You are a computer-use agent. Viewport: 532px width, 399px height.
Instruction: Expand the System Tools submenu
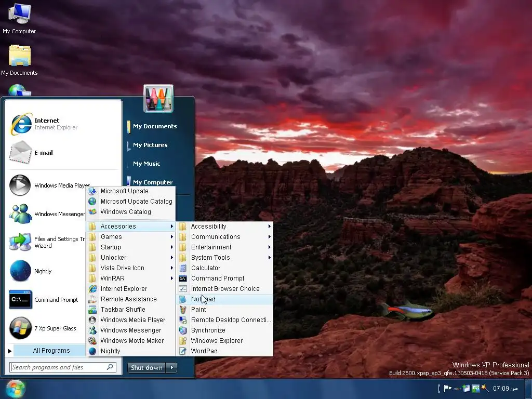click(x=224, y=258)
